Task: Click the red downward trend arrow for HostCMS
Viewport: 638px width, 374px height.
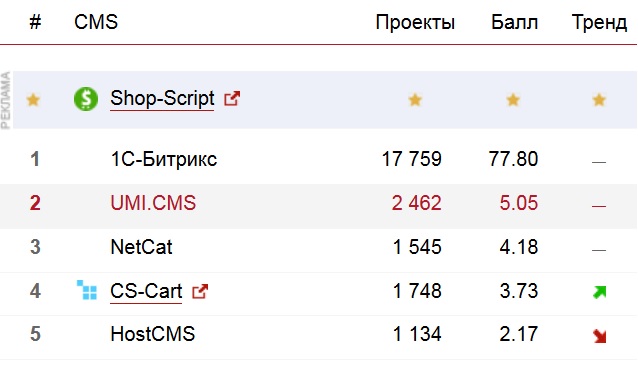Action: click(599, 336)
